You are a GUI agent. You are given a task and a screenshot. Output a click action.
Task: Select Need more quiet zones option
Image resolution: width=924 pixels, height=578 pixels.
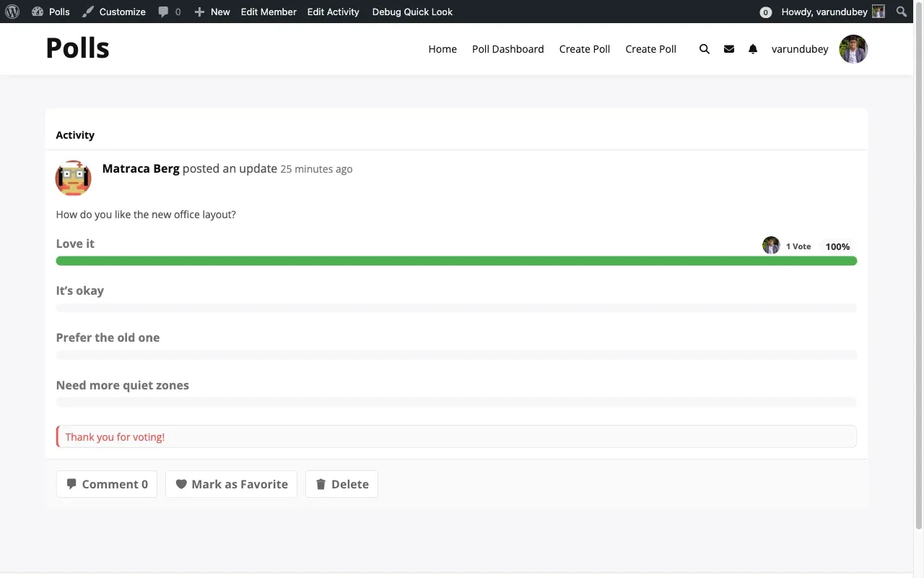pyautogui.click(x=123, y=385)
